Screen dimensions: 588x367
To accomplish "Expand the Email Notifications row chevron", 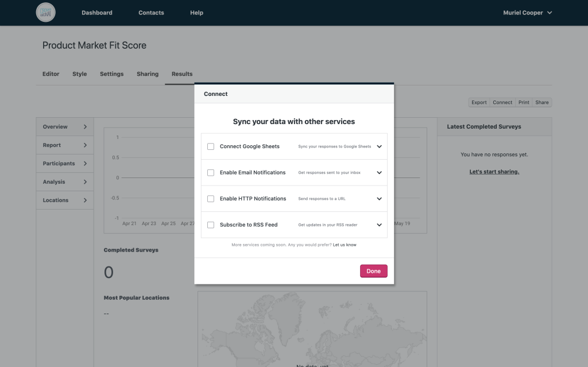I will pyautogui.click(x=379, y=173).
